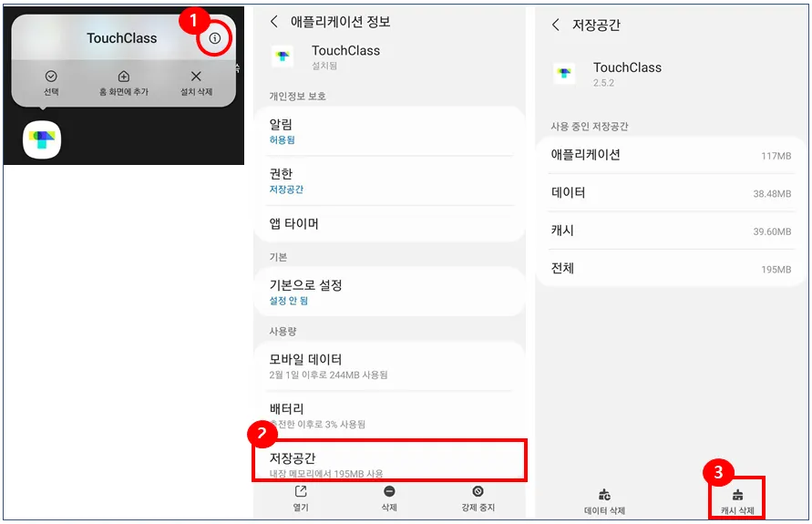Open the 앱 타이머 row
This screenshot has width=812, height=524.
coord(389,223)
